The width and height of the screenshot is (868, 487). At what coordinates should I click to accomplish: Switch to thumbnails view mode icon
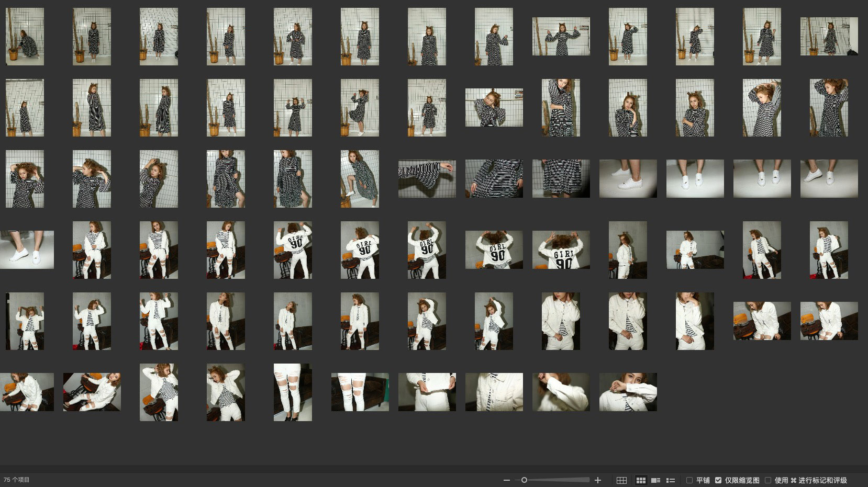tap(641, 480)
